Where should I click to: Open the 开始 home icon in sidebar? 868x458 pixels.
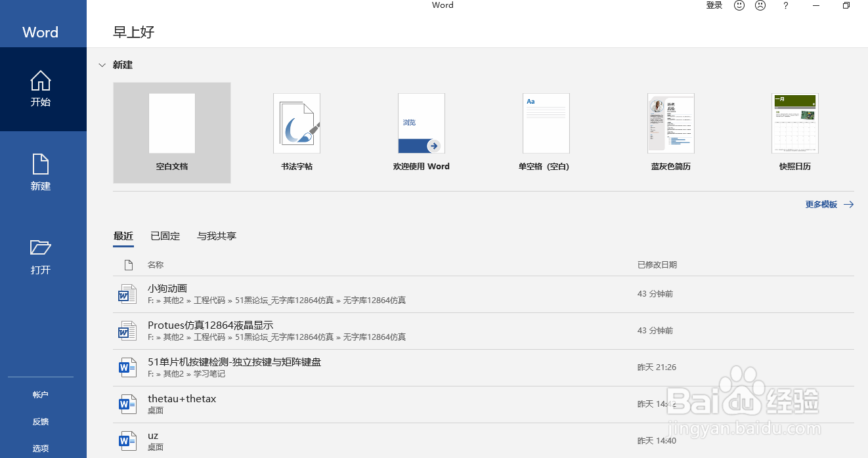[x=40, y=89]
